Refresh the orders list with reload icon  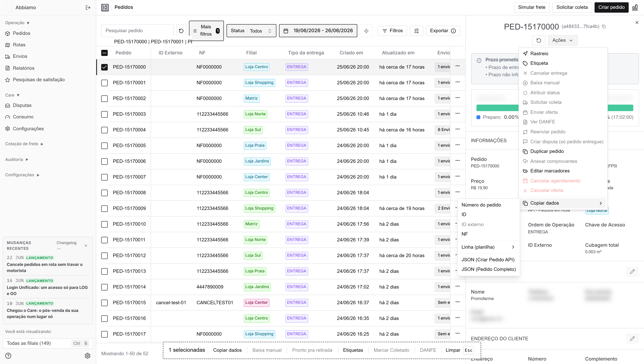[181, 31]
